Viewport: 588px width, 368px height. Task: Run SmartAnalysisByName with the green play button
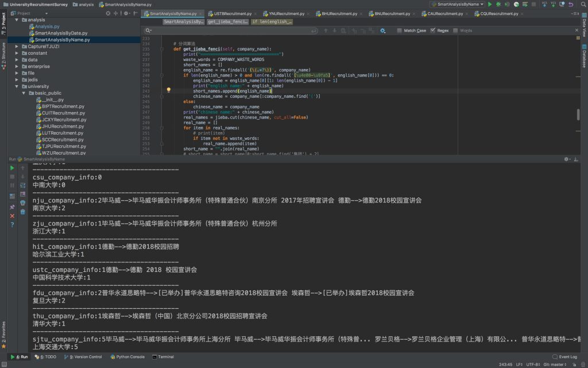click(490, 4)
